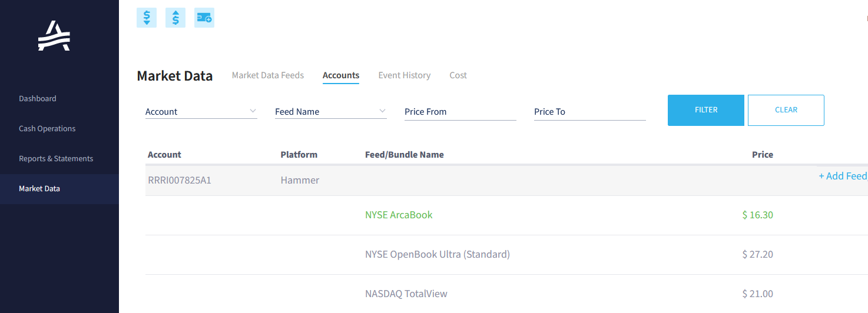
Task: Click the add card transfer icon
Action: pos(204,18)
